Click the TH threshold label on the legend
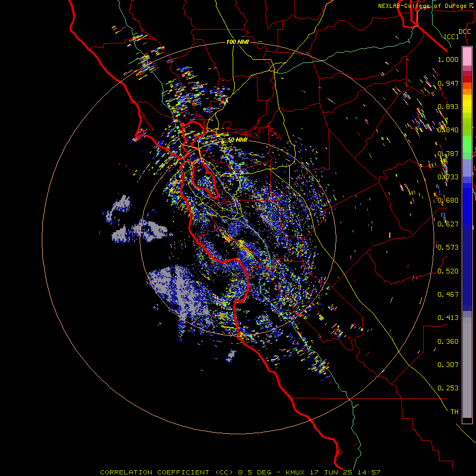Screen dimensions: 476x476 [454, 412]
